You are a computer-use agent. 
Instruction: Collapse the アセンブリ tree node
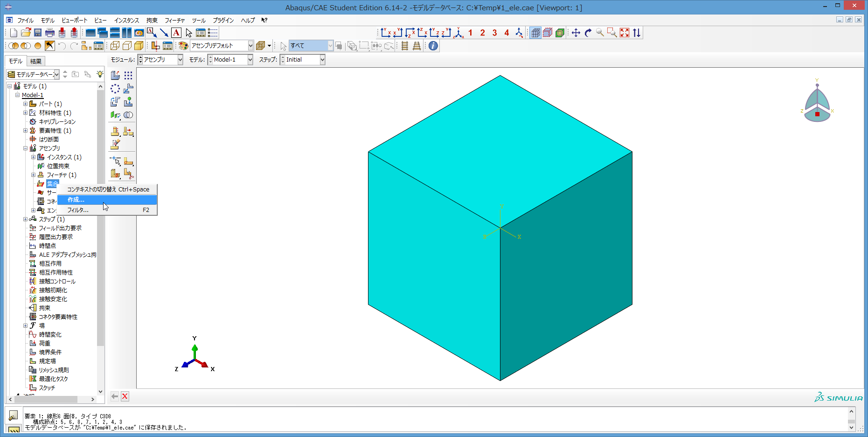[x=26, y=148]
